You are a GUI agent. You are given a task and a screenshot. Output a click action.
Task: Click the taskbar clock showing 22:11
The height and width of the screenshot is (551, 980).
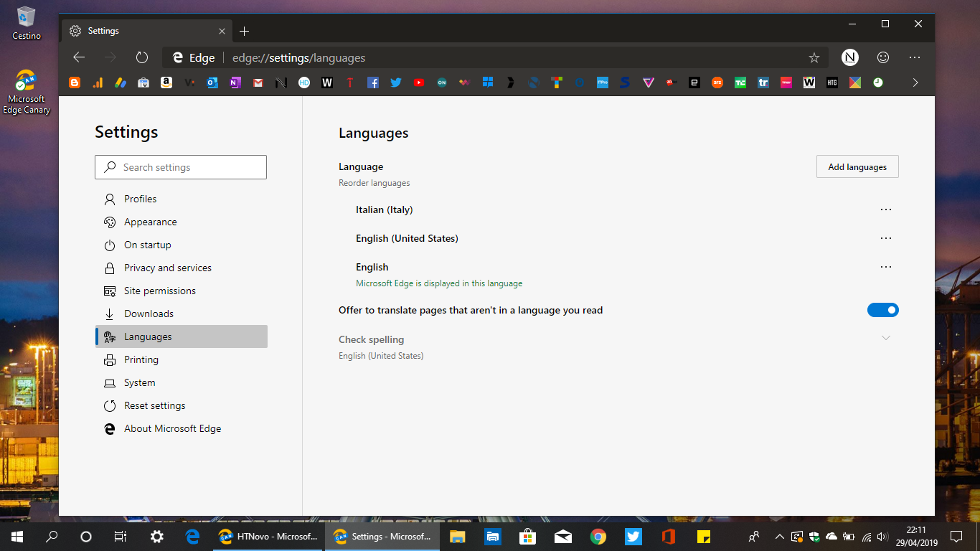pyautogui.click(x=916, y=537)
